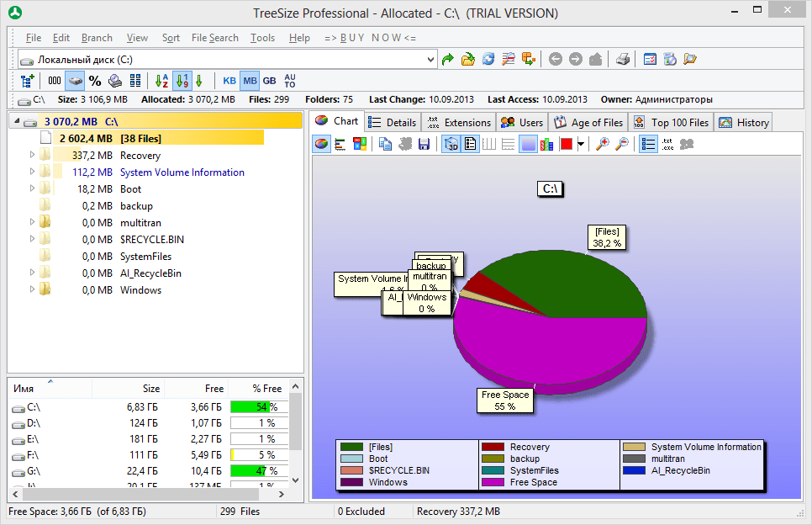Screen dimensions: 812x525
Task: Click the red chart color swatch
Action: pyautogui.click(x=566, y=144)
